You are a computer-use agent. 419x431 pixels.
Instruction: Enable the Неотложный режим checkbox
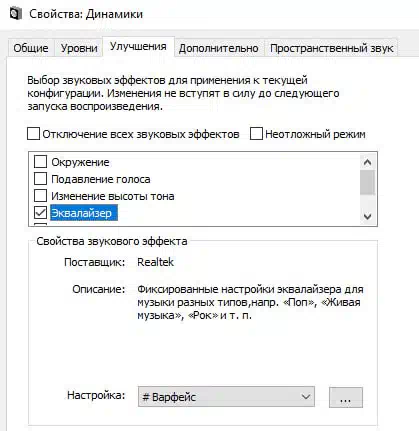pyautogui.click(x=256, y=134)
